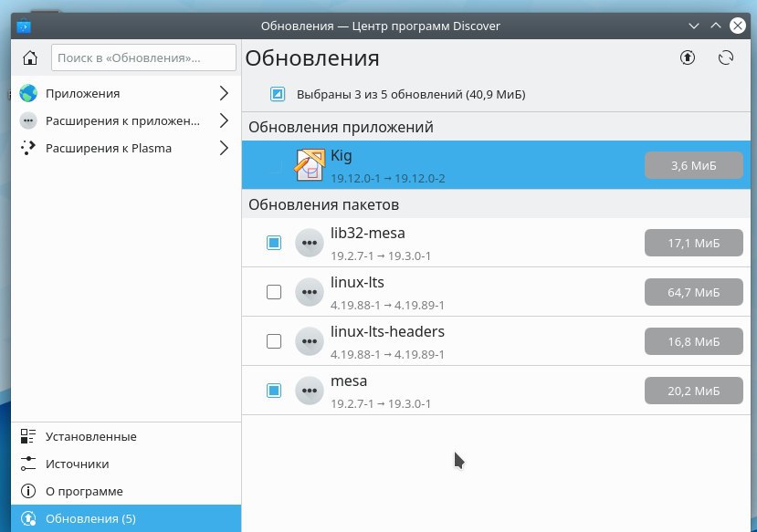Click the Расширения к Plasma icon

(x=28, y=148)
